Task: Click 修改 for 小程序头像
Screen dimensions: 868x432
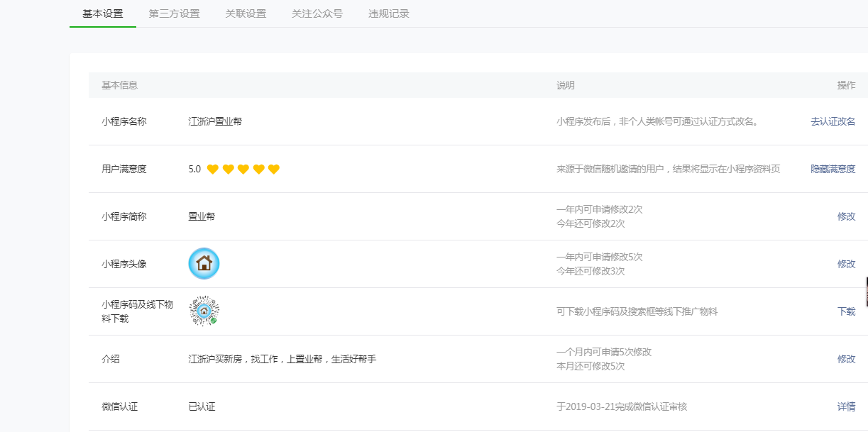Action: pos(846,264)
